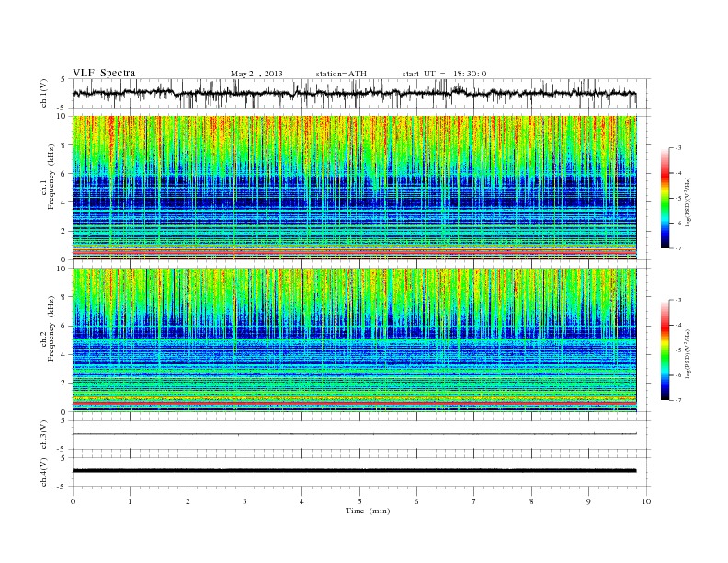Screen dimensions: 728x563
Task: Click the "0" tick on the time axis
Action: pyautogui.click(x=73, y=501)
